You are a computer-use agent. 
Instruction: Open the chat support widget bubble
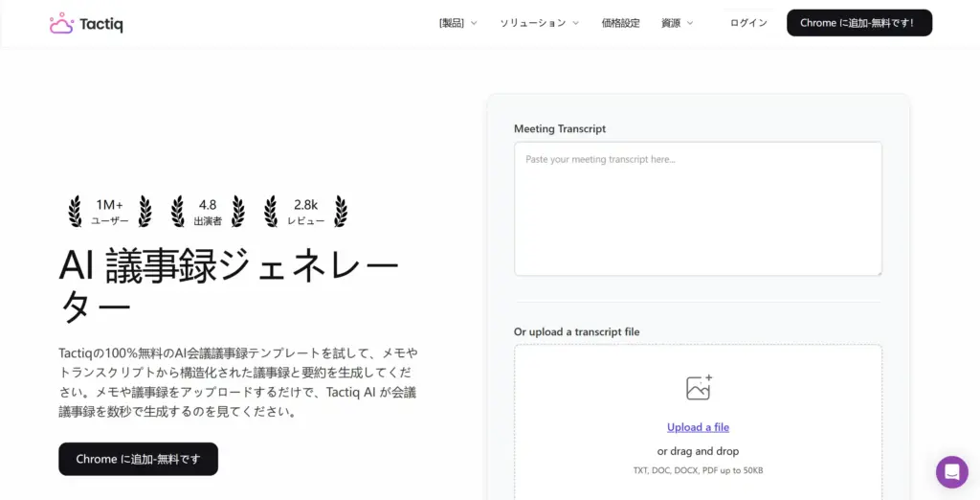(x=951, y=471)
